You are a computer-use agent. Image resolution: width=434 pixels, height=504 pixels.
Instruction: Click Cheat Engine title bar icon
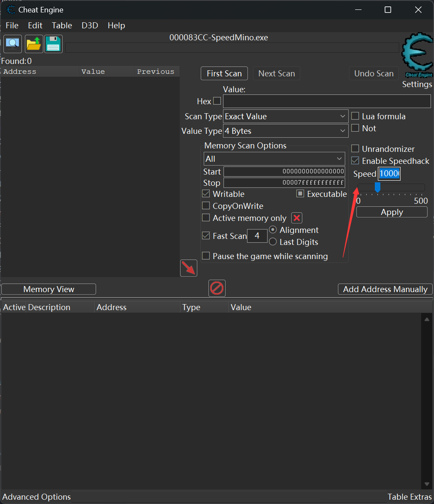click(x=11, y=9)
